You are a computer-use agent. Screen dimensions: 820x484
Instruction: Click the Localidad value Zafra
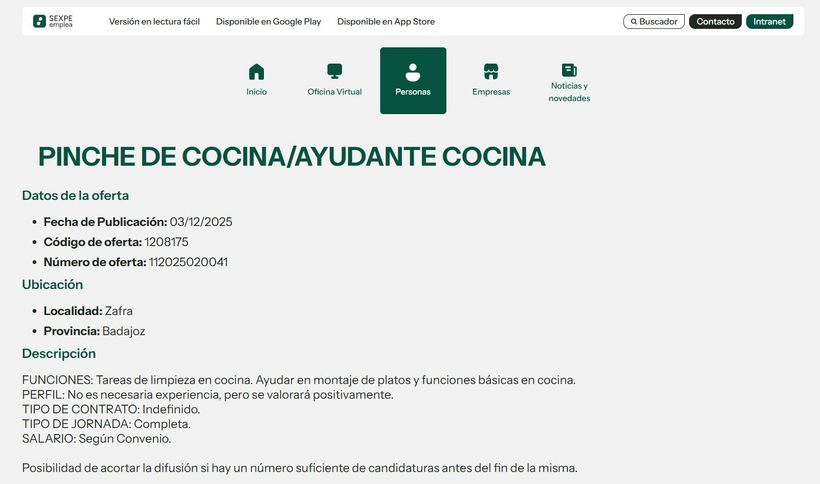(x=119, y=311)
